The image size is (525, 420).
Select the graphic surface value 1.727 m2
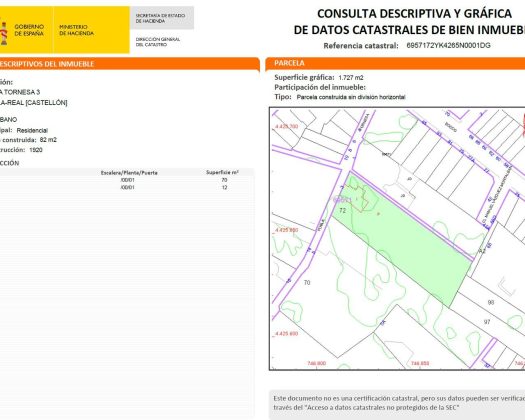[x=351, y=78]
